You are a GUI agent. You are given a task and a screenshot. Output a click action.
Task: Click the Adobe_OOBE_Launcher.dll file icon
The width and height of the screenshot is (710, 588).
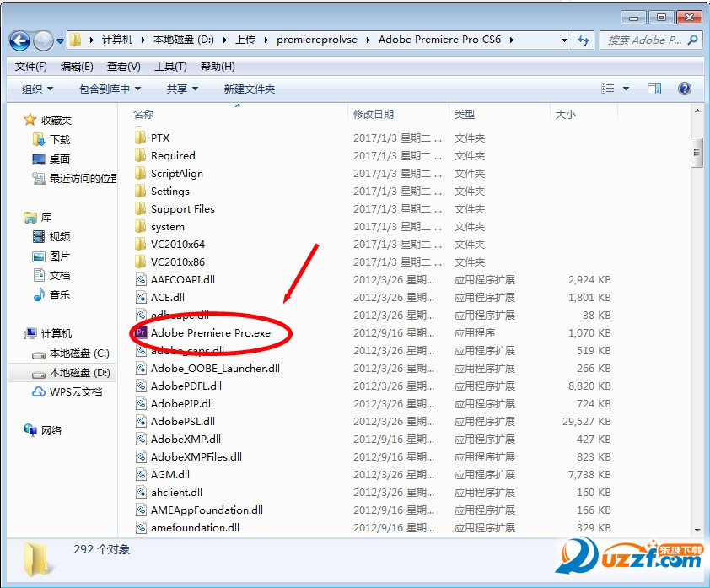[x=142, y=368]
